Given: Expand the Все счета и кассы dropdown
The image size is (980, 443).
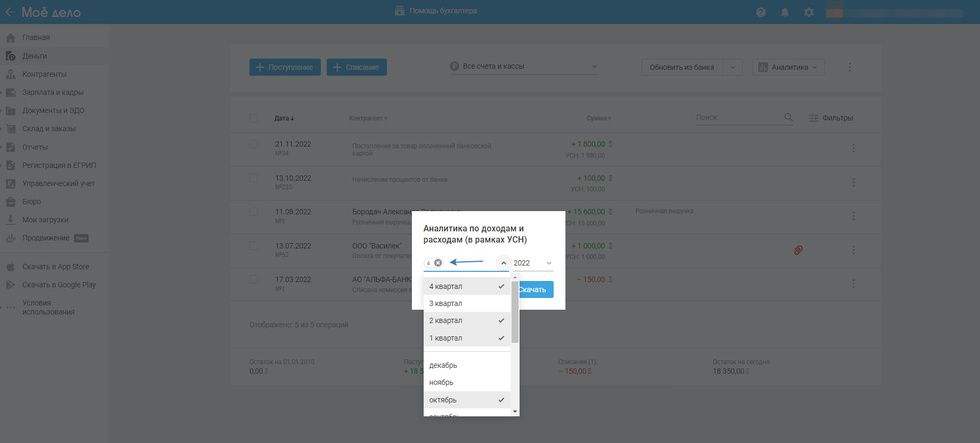Looking at the screenshot, I should pos(524,67).
